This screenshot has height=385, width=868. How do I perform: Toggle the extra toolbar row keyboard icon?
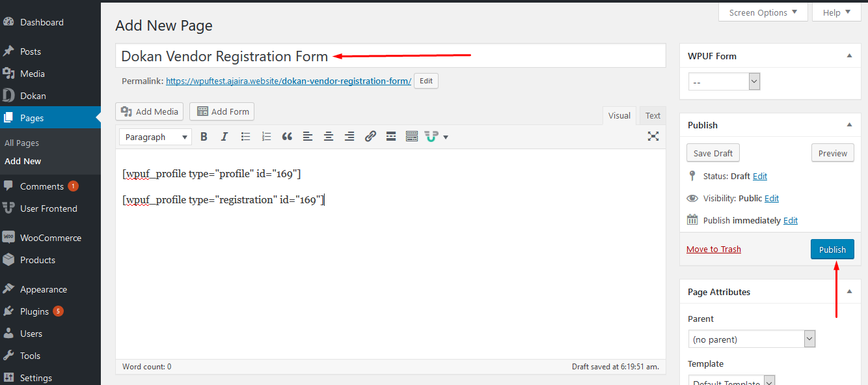pos(411,137)
